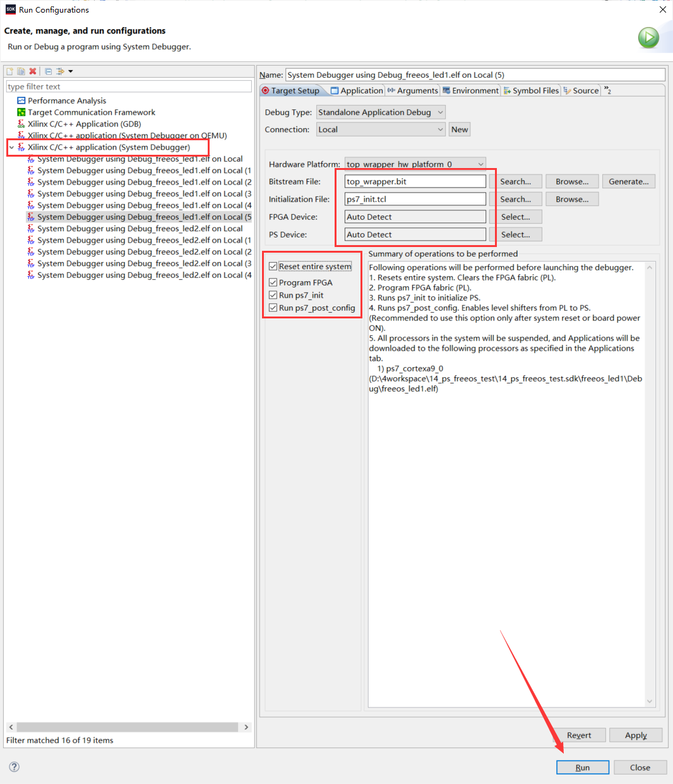
Task: Click the Duplicate launch configuration icon
Action: click(x=21, y=71)
